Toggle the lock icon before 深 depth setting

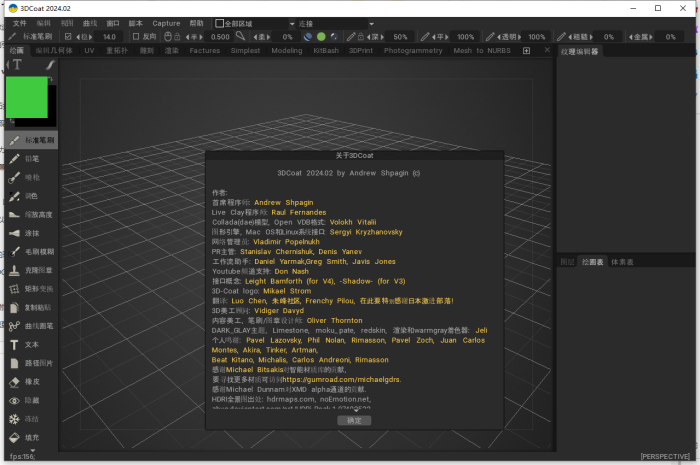point(361,37)
